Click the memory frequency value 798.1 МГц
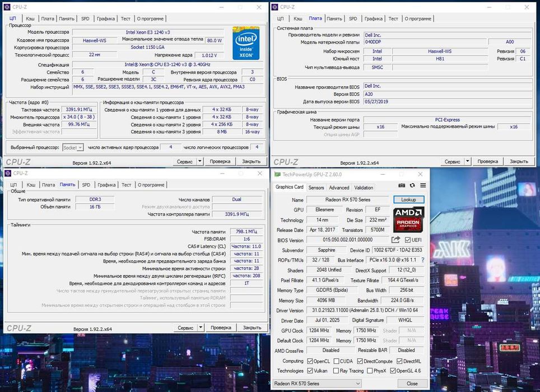Screen dimensions: 540x392 [246, 231]
